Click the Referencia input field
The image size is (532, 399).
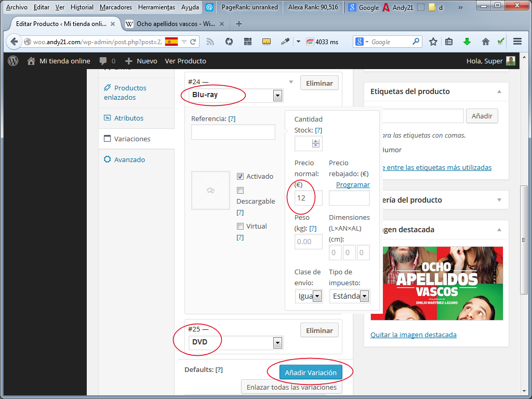[x=233, y=132]
